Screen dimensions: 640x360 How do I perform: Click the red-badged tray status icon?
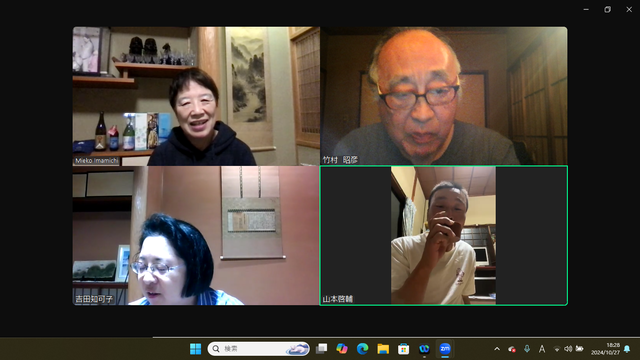click(512, 349)
